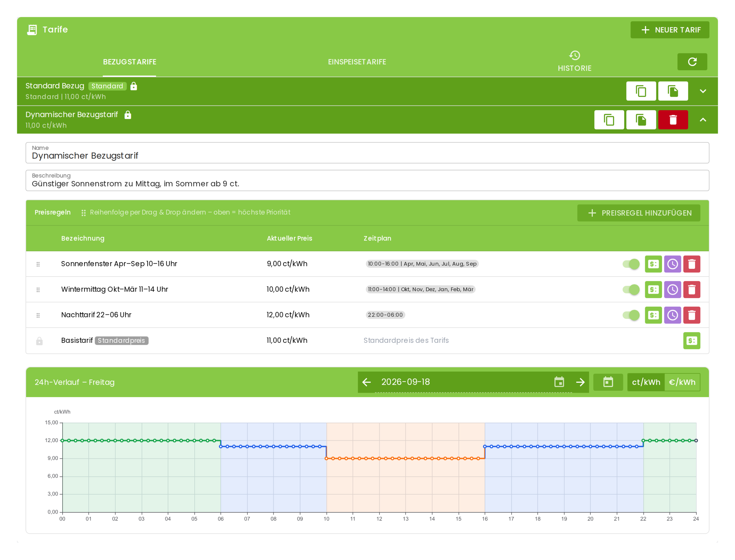The image size is (735, 560).
Task: Edit schedule of Sonnenfenster Apr–Sep rule
Action: click(x=672, y=264)
